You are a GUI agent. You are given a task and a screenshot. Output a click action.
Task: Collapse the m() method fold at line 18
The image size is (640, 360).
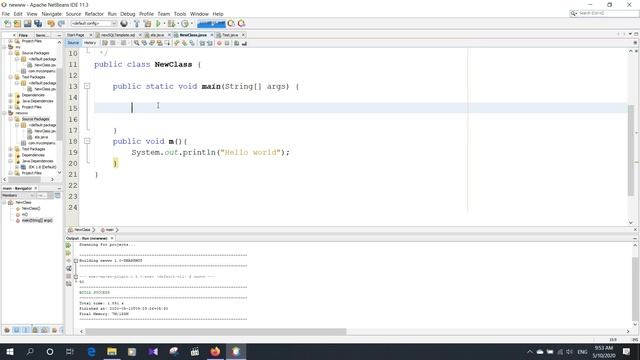pyautogui.click(x=87, y=141)
